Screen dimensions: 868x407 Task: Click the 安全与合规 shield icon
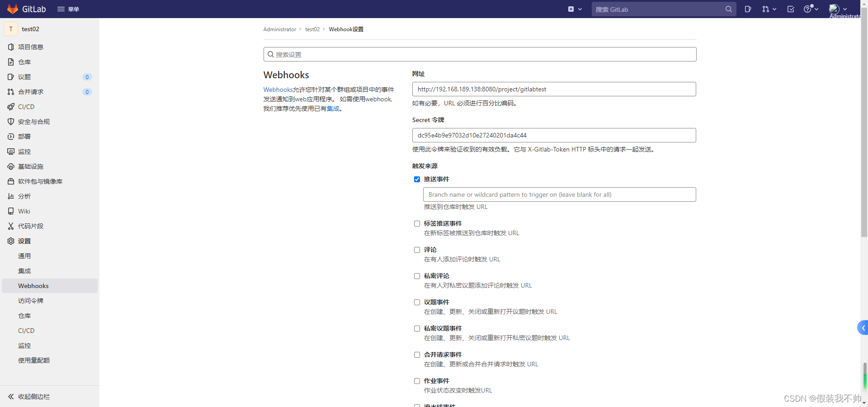coord(11,122)
